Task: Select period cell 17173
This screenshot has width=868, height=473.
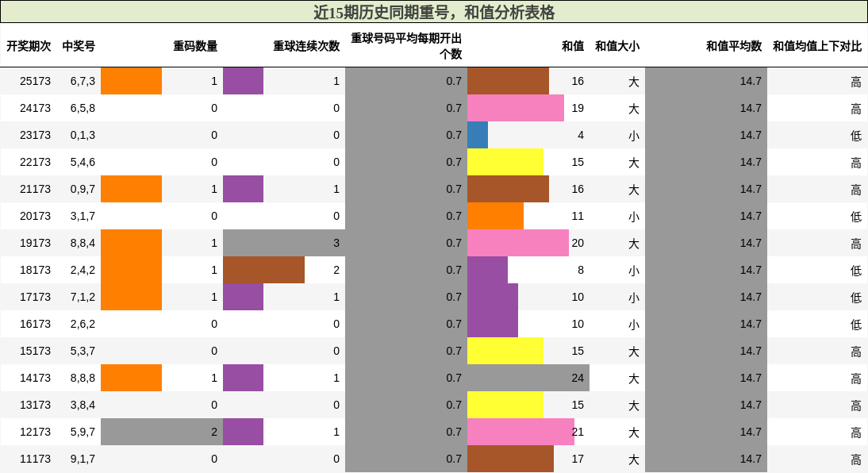Action: (x=35, y=297)
